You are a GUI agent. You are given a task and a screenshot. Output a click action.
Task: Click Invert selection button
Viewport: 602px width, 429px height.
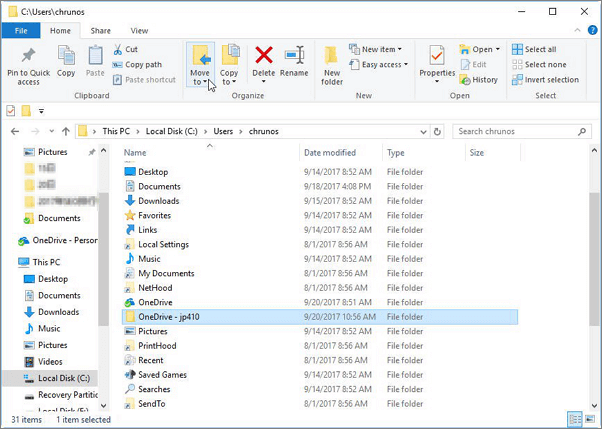(x=545, y=80)
